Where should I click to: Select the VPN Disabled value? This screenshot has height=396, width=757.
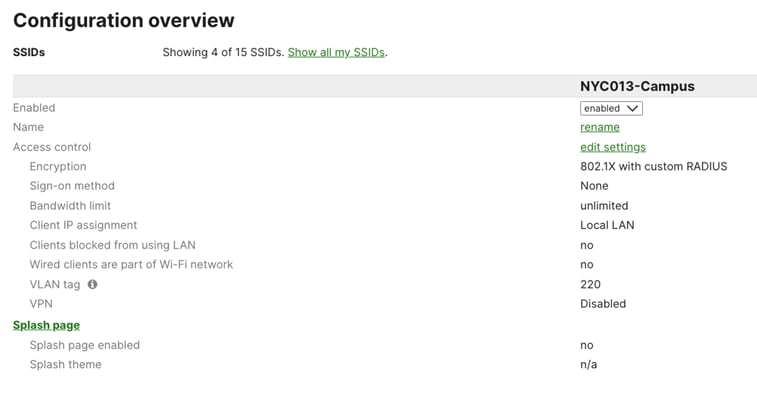pos(603,304)
